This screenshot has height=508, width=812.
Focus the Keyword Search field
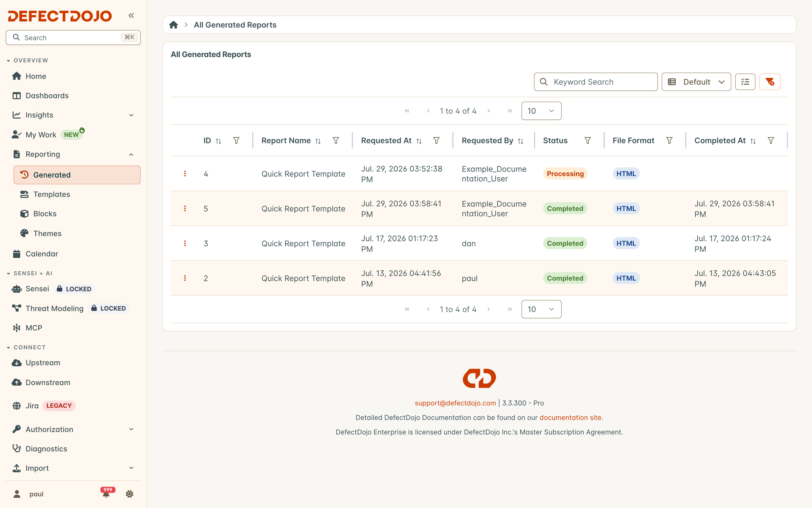pos(595,82)
